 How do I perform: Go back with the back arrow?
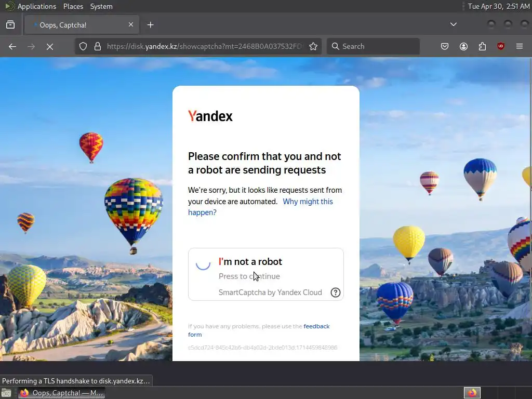coord(12,46)
